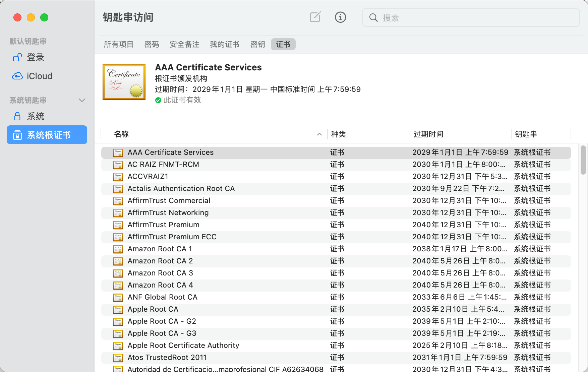Image resolution: width=588 pixels, height=372 pixels.
Task: Click expiry 2031年1月1日 上午7:59:59 cell
Action: click(x=460, y=358)
